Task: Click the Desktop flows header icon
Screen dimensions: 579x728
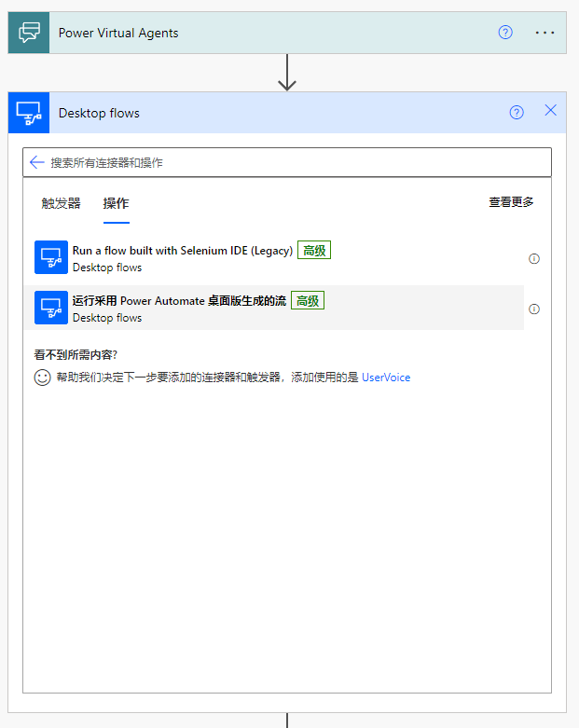Action: pos(29,113)
